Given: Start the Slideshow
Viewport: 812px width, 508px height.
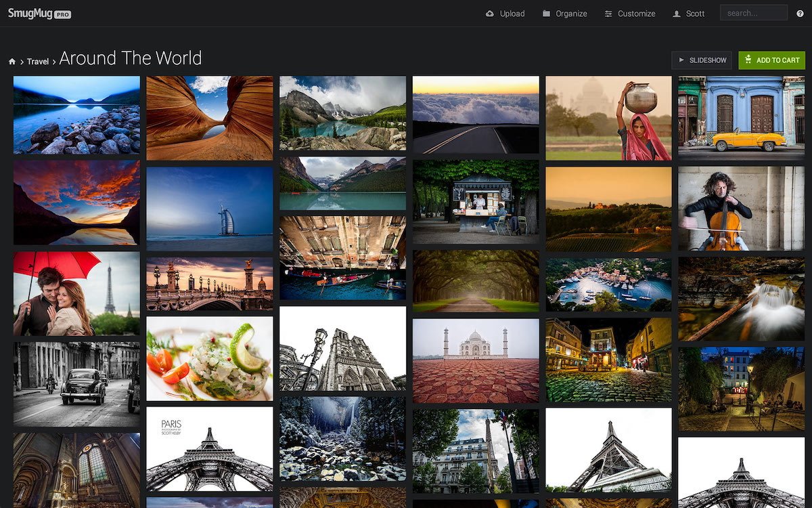Looking at the screenshot, I should pos(702,60).
